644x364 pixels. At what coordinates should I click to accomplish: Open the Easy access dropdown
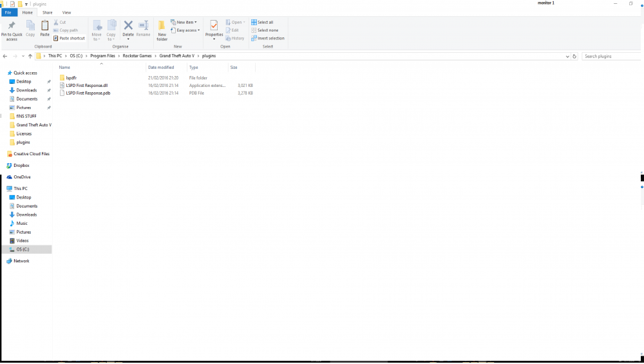(185, 30)
